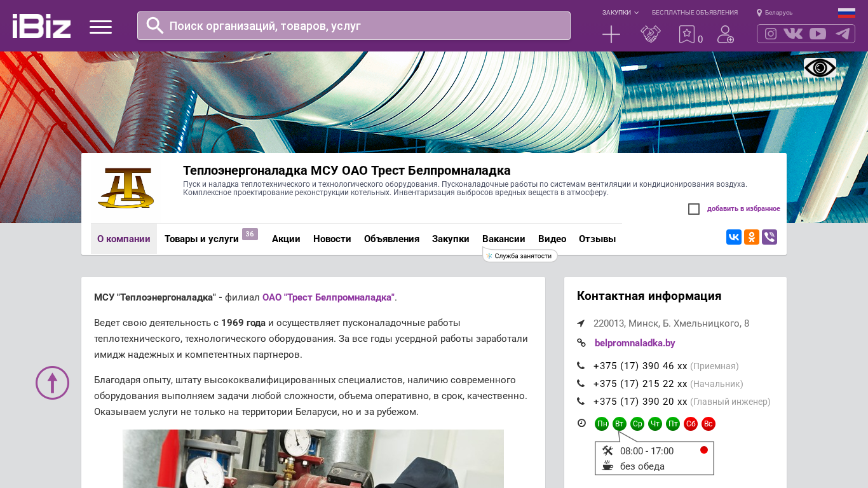Image resolution: width=868 pixels, height=488 pixels.
Task: Click phone icon beside Начальник number
Action: click(x=581, y=384)
